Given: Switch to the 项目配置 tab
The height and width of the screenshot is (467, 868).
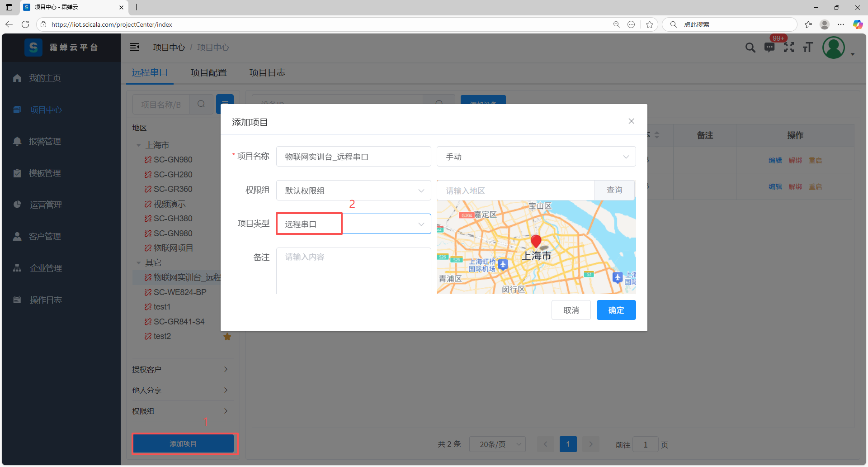Looking at the screenshot, I should (x=208, y=72).
